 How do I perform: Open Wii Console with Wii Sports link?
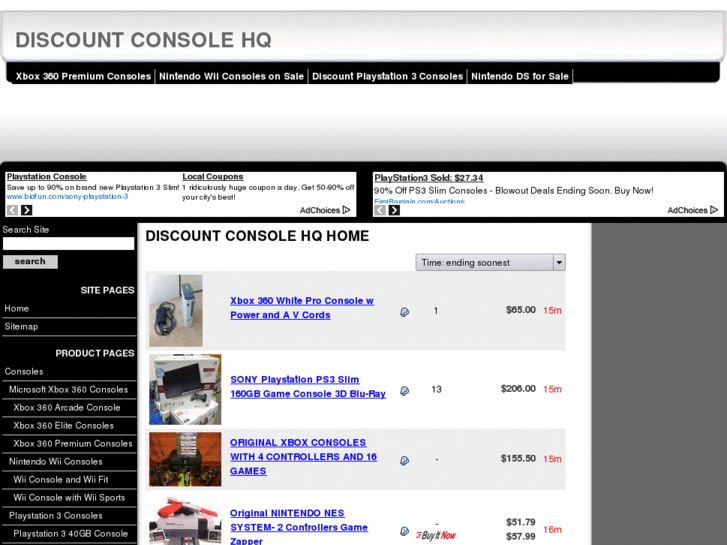point(70,498)
